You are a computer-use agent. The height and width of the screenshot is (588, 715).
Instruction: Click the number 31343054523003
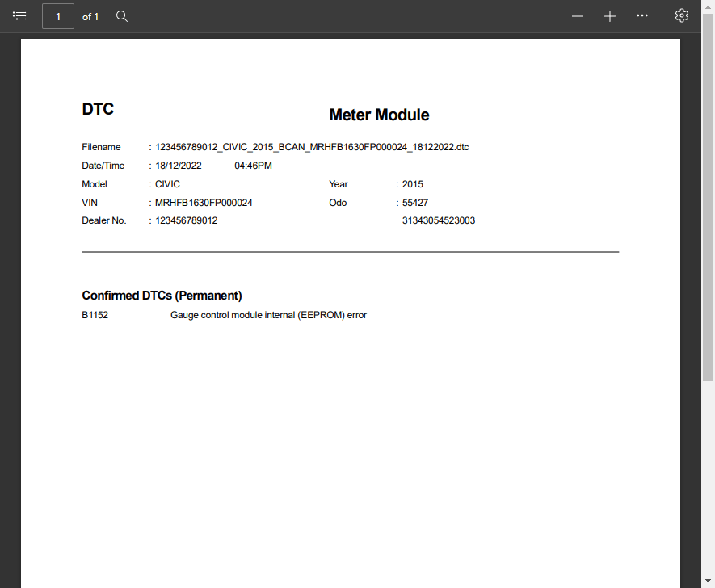click(439, 220)
